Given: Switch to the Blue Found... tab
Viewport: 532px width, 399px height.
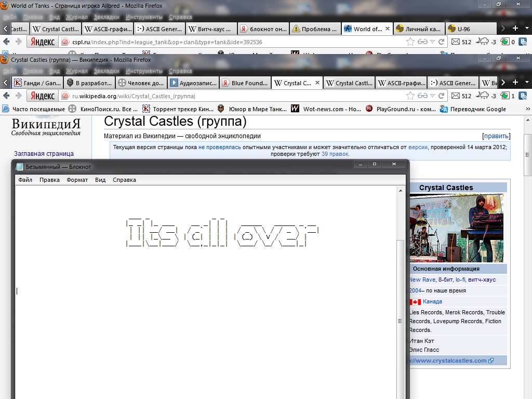Looking at the screenshot, I should pyautogui.click(x=246, y=83).
